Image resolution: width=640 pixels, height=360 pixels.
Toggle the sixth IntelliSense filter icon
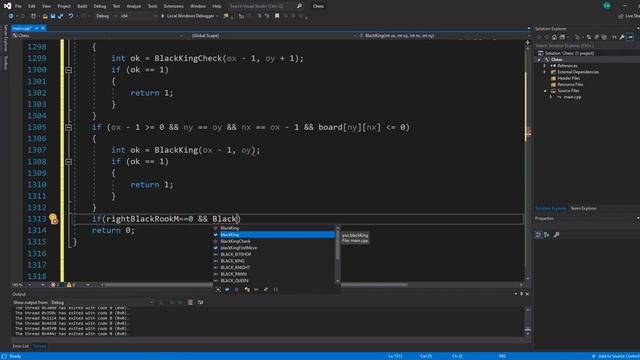(x=266, y=289)
